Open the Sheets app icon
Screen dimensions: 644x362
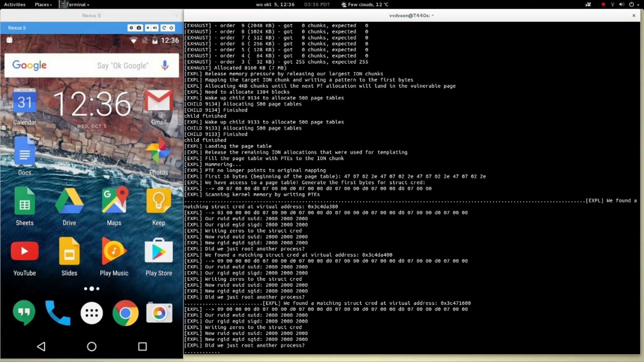click(24, 206)
